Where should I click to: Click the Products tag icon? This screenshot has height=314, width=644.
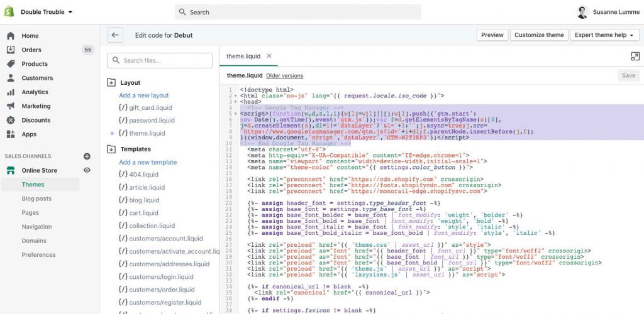(x=11, y=64)
